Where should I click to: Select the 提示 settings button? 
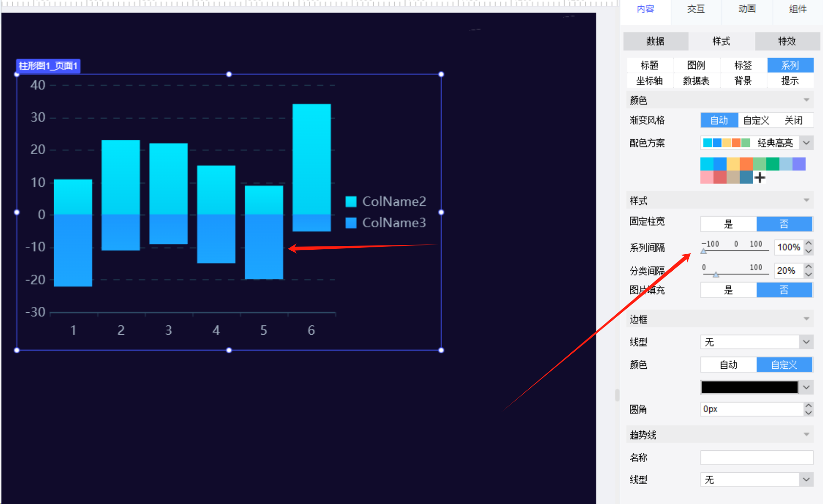coord(790,81)
